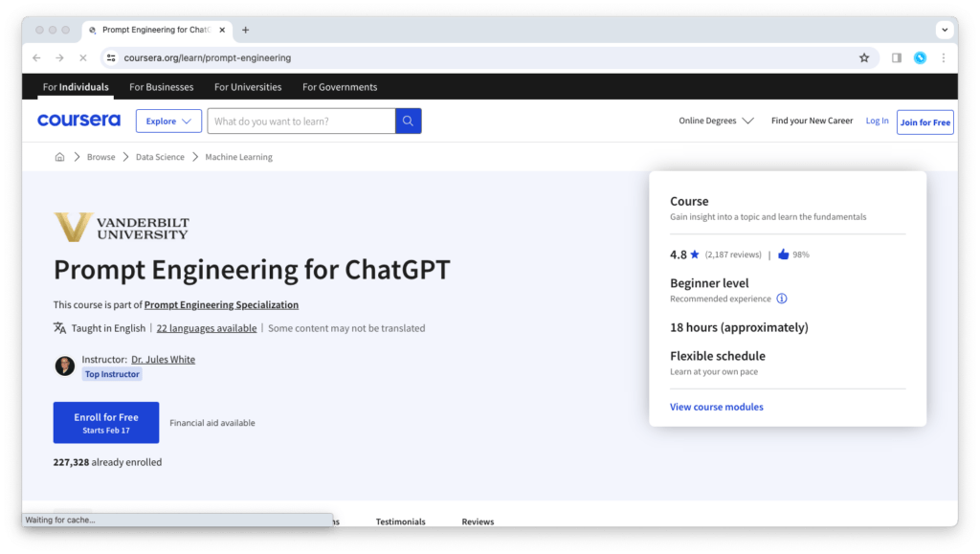The image size is (980, 554).
Task: Click the Prompt Engineering for ChatGPT title
Action: click(252, 270)
